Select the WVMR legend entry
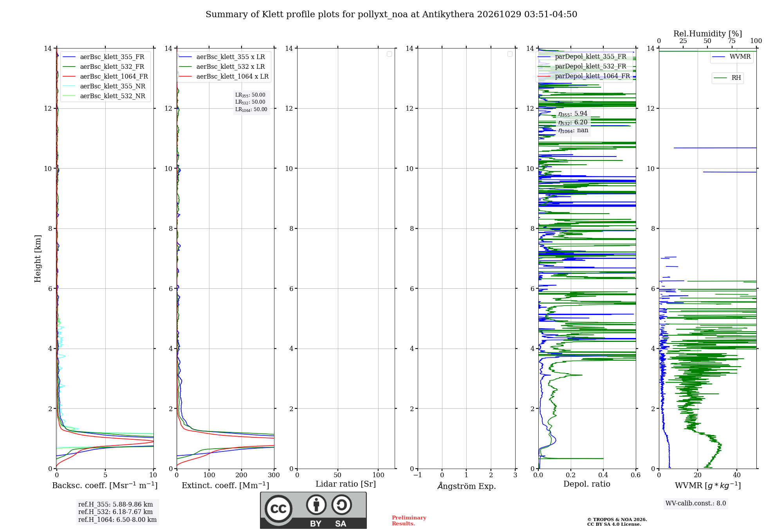This screenshot has height=532, width=783. (x=731, y=57)
